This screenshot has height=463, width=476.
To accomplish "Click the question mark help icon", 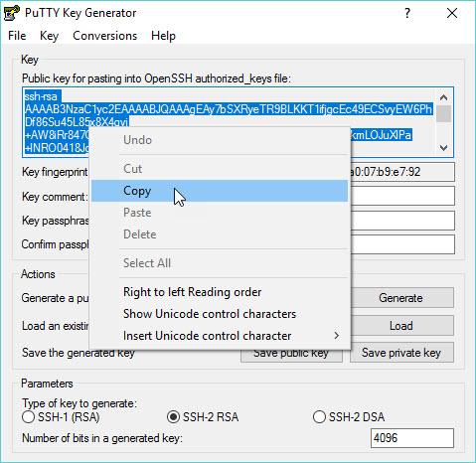I will (x=407, y=13).
